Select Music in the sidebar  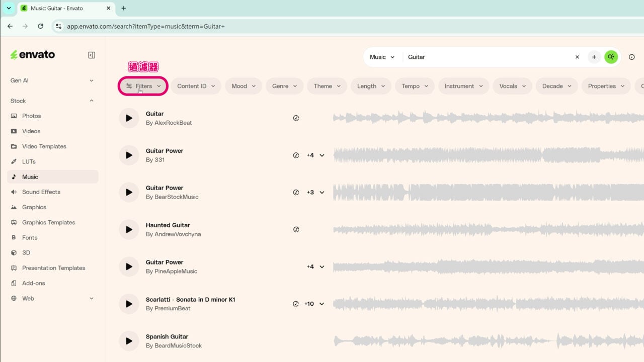[x=53, y=176]
